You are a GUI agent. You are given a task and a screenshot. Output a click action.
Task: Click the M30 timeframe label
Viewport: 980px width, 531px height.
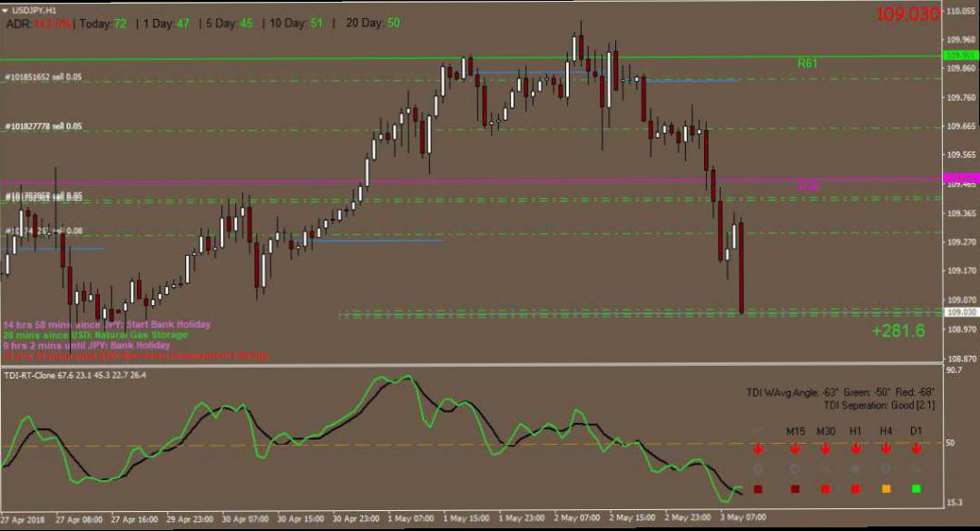point(826,430)
